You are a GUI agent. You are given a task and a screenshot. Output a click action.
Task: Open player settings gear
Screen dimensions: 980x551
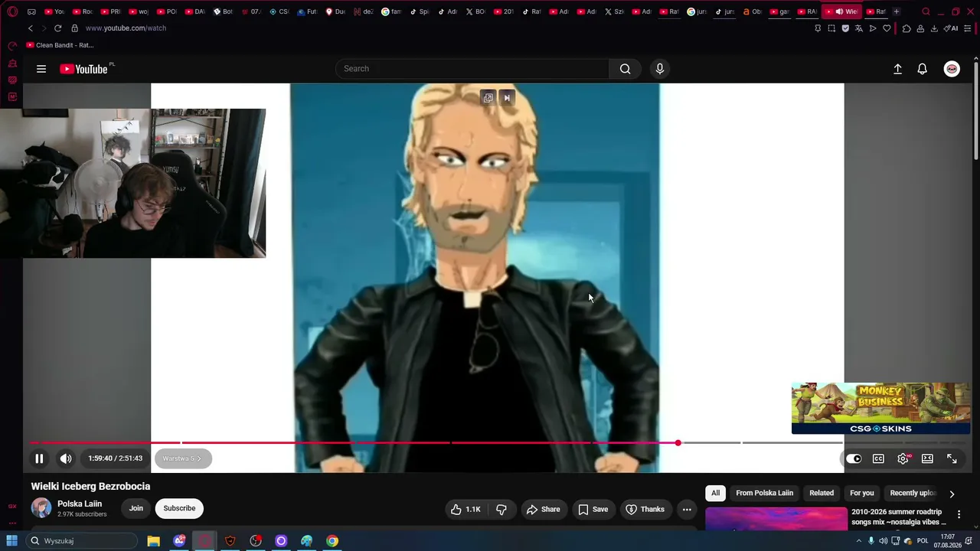[903, 458]
